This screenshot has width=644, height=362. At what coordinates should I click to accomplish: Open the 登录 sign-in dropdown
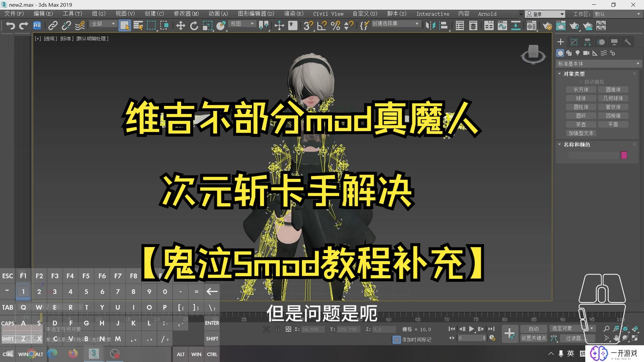coord(545,14)
